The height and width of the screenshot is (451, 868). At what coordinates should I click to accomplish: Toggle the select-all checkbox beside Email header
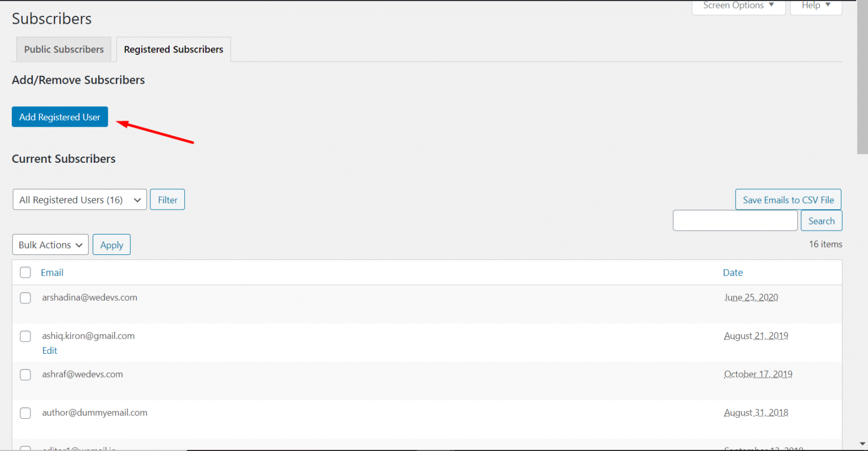click(25, 272)
